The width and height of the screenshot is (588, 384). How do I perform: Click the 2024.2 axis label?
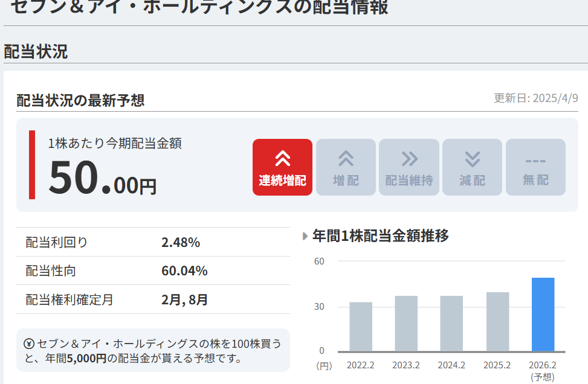(x=451, y=365)
